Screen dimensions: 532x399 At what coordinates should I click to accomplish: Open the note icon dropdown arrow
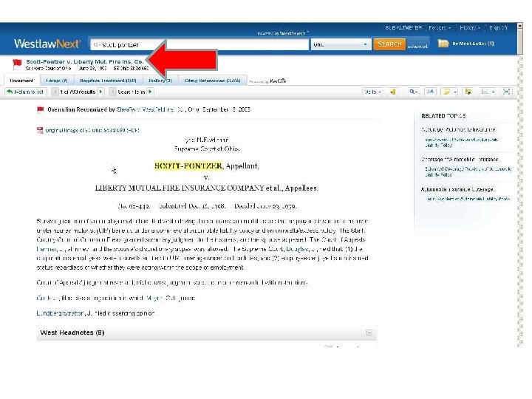(454, 92)
